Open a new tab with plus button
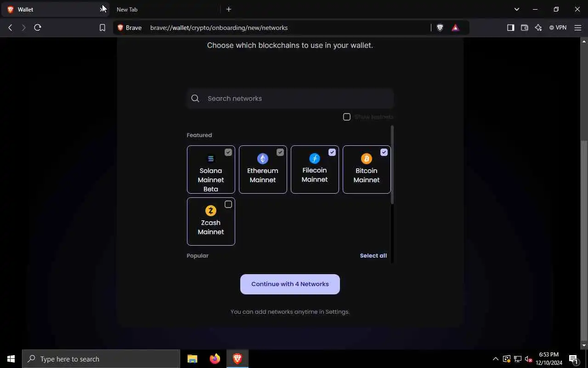588x368 pixels. pos(229,9)
